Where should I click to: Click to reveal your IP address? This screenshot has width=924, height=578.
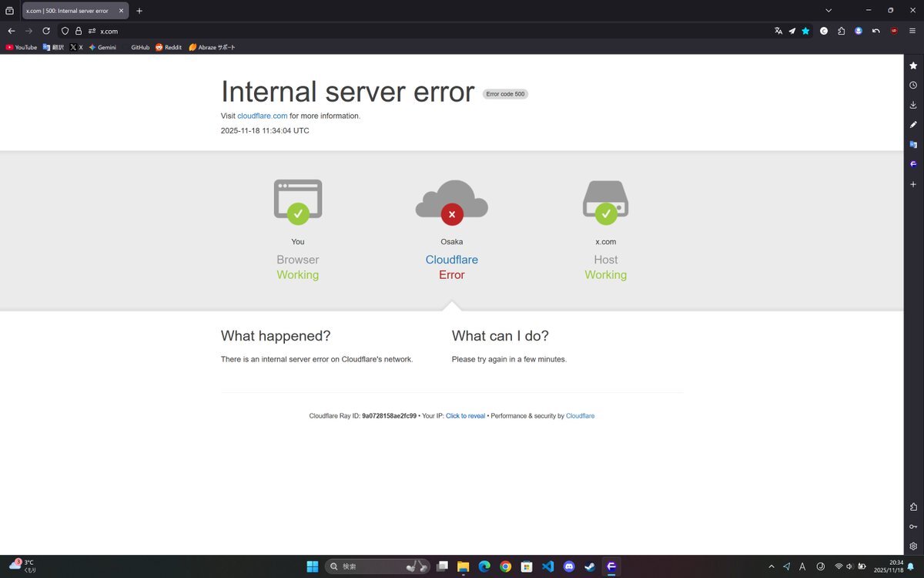[x=465, y=416]
